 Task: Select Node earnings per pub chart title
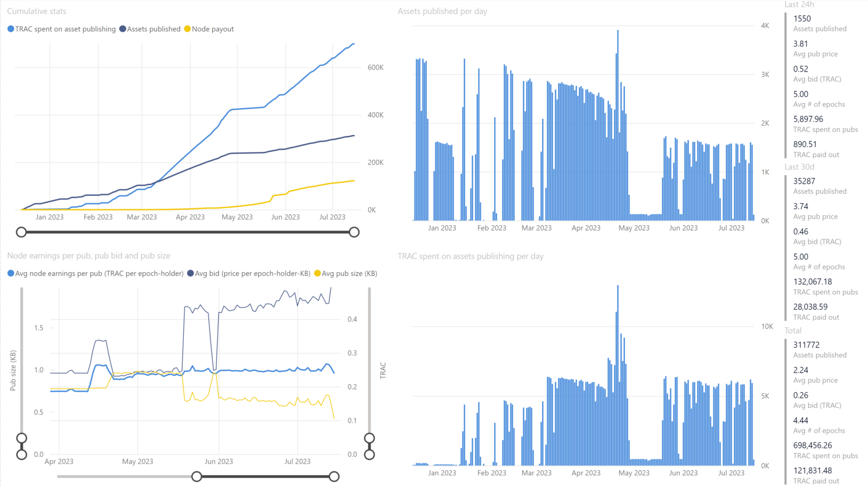point(88,255)
